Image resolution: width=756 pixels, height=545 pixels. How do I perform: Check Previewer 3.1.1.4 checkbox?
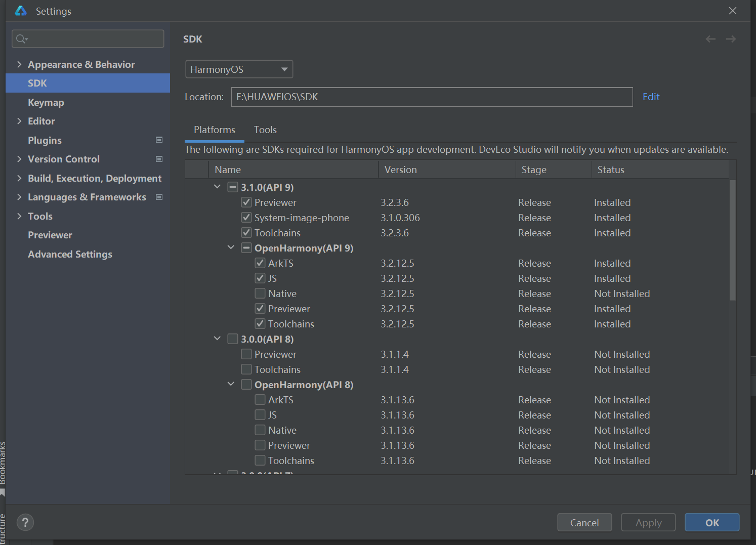click(x=246, y=354)
